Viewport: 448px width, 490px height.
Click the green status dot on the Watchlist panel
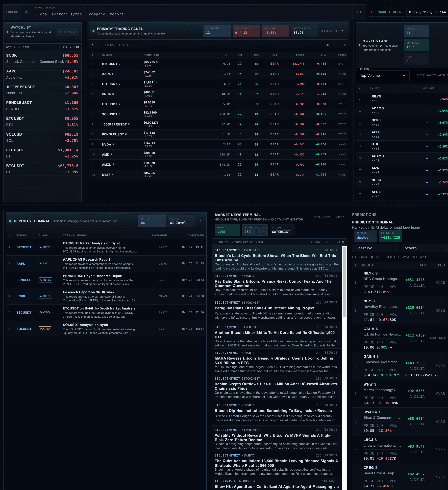pyautogui.click(x=7, y=32)
